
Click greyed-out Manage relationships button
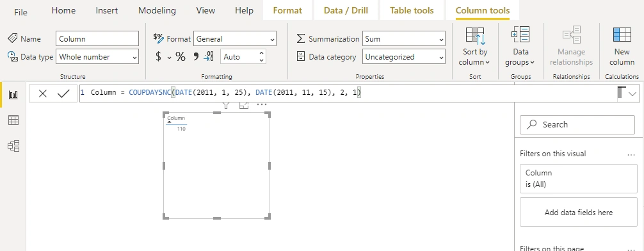point(571,46)
